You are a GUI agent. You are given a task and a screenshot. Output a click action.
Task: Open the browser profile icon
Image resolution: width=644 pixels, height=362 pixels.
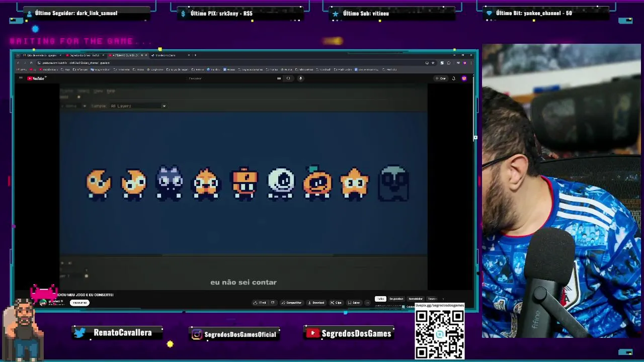(465, 63)
